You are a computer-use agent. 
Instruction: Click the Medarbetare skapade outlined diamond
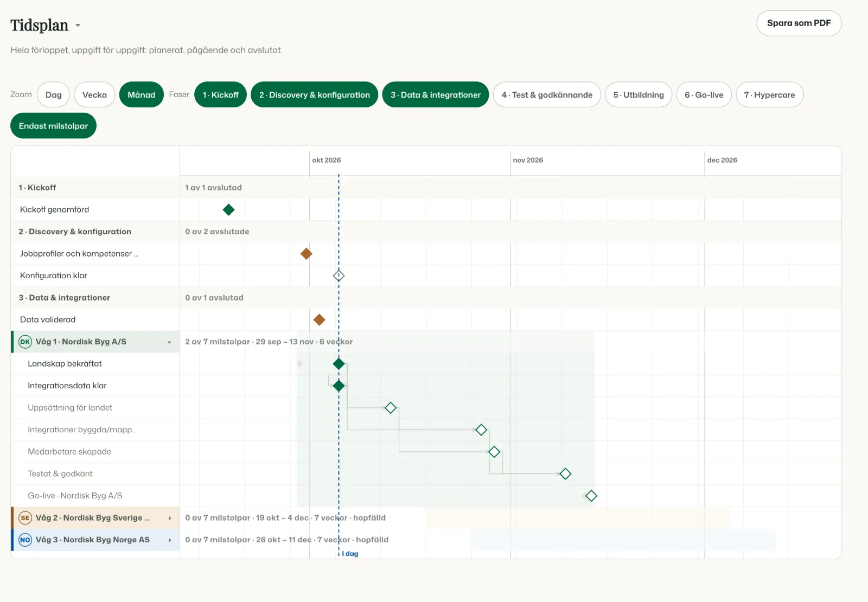coord(494,452)
